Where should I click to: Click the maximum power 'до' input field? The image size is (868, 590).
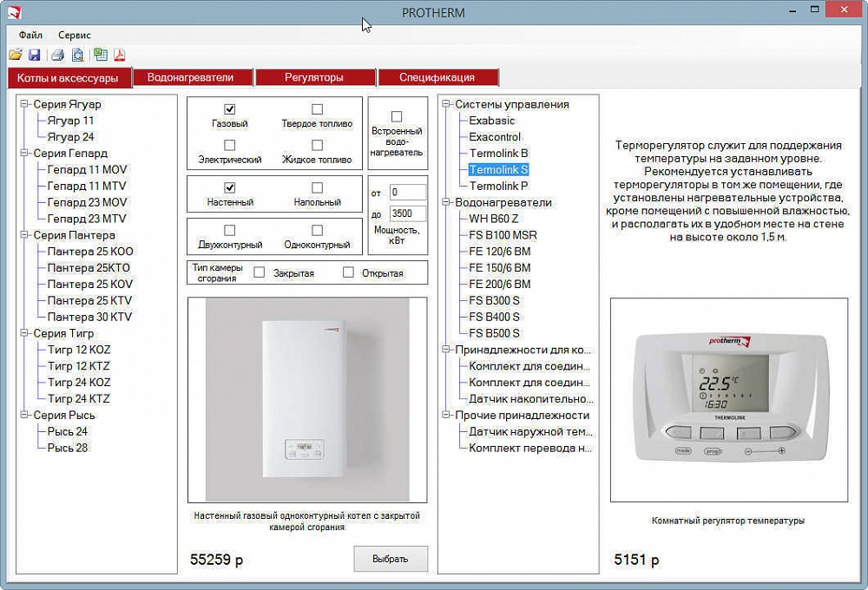407,213
